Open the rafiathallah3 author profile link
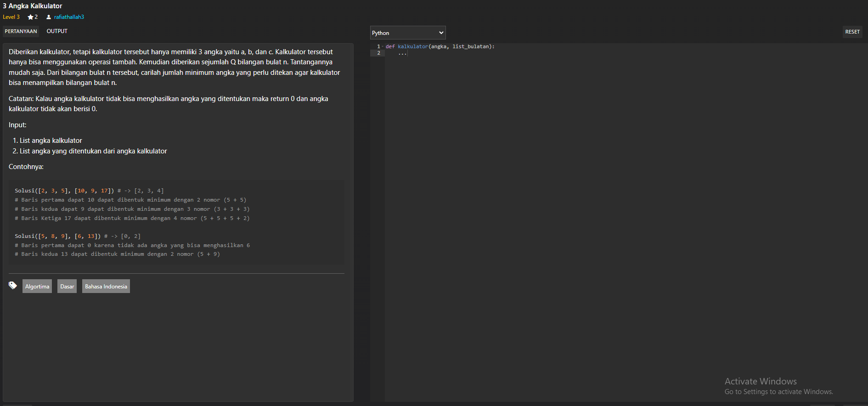The width and height of the screenshot is (868, 406). pyautogui.click(x=69, y=17)
